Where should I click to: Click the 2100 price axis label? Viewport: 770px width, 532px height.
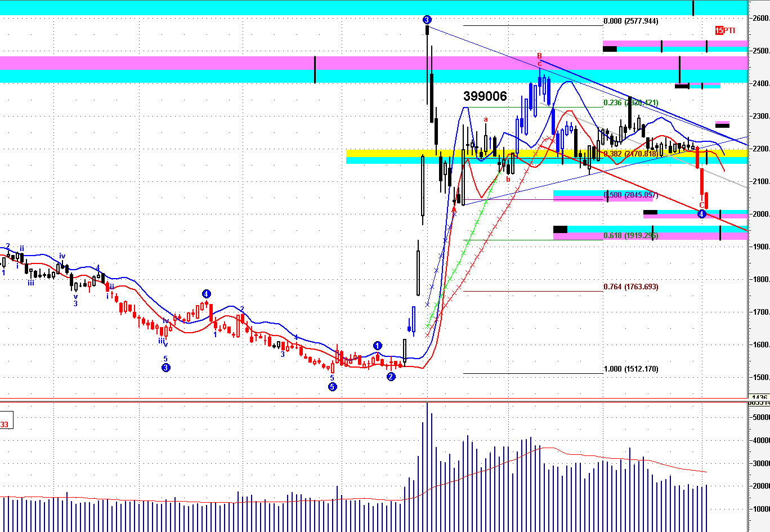(x=760, y=181)
